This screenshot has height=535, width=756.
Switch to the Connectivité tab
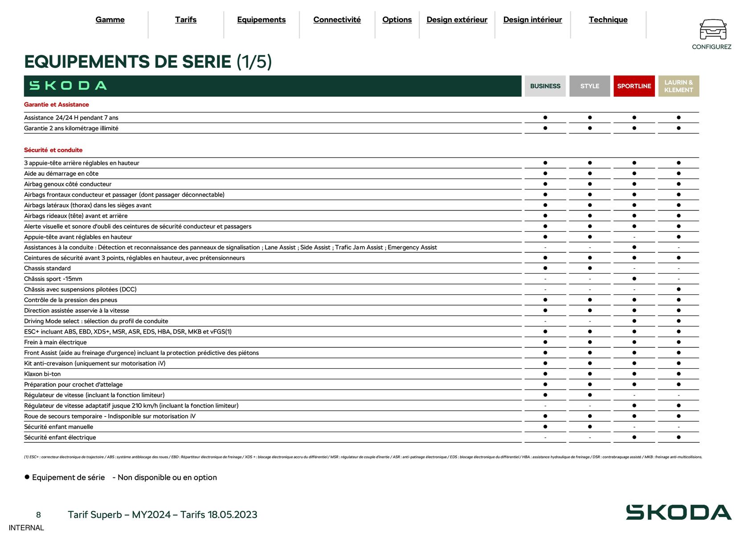pyautogui.click(x=337, y=20)
